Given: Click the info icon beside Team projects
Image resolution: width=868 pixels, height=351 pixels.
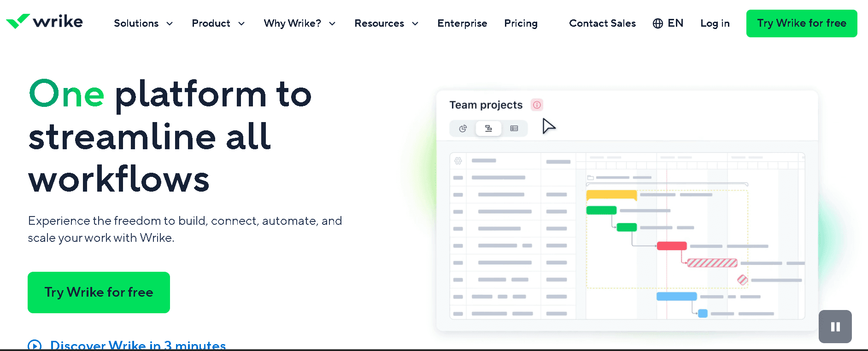Looking at the screenshot, I should coord(537,105).
